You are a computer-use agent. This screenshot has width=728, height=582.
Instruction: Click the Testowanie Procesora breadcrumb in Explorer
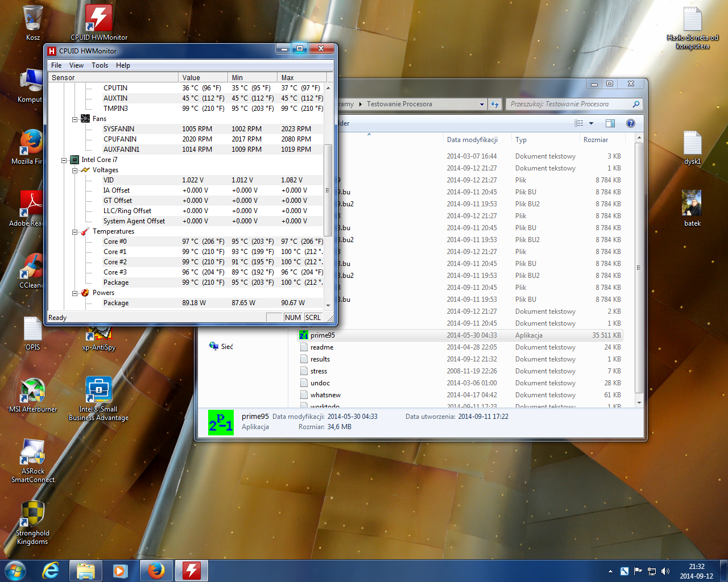point(399,104)
